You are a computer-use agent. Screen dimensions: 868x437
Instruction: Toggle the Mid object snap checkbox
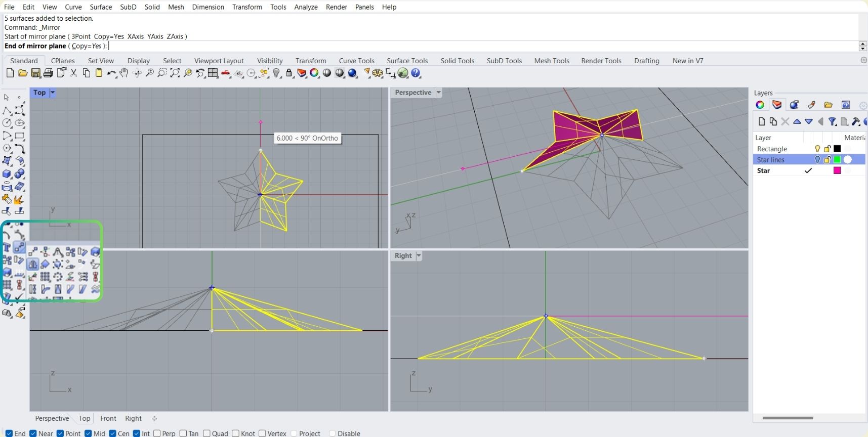[88, 433]
